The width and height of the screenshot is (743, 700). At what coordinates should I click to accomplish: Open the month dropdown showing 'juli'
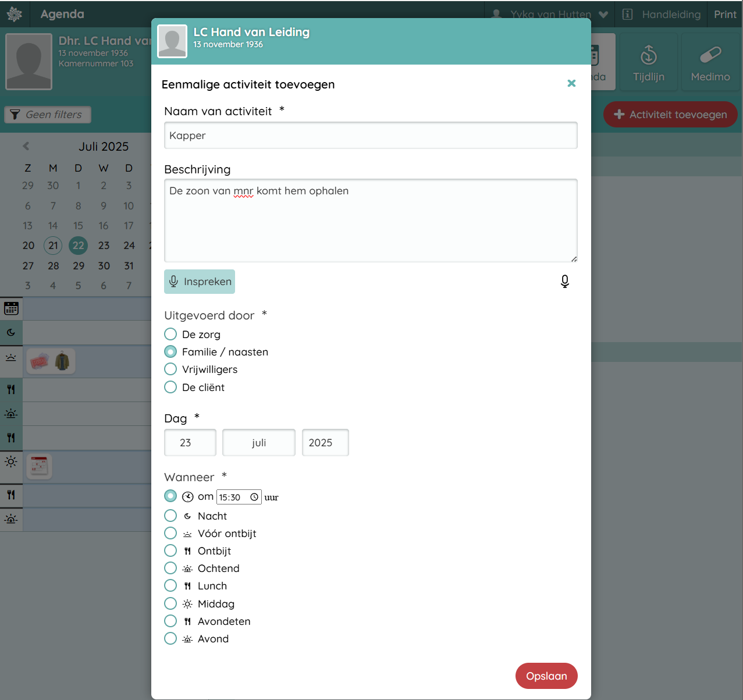click(258, 443)
